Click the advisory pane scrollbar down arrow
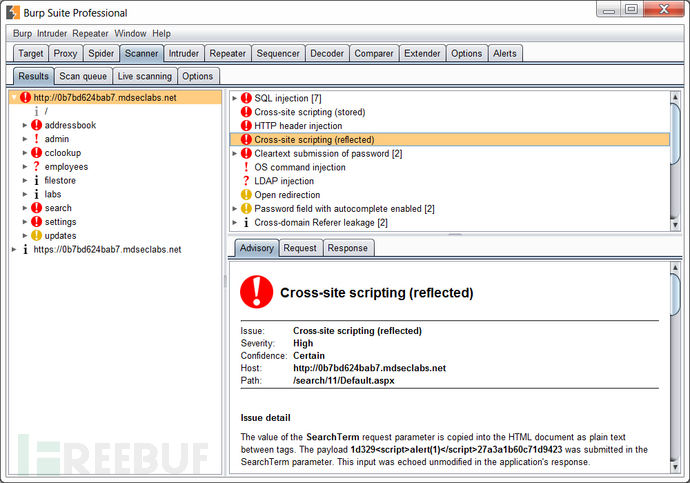 pos(675,468)
